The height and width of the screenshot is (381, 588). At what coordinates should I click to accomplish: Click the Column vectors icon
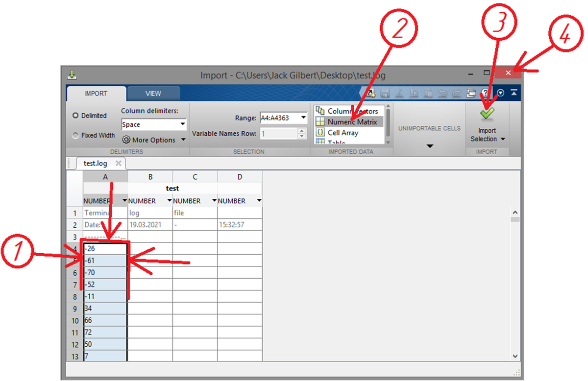[320, 111]
